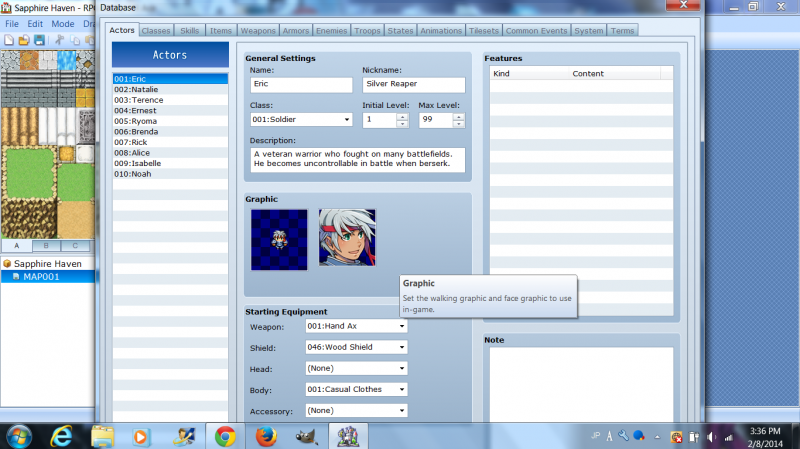Expand the Weapon dropdown showing Hand Ax
800x449 pixels.
356,327
